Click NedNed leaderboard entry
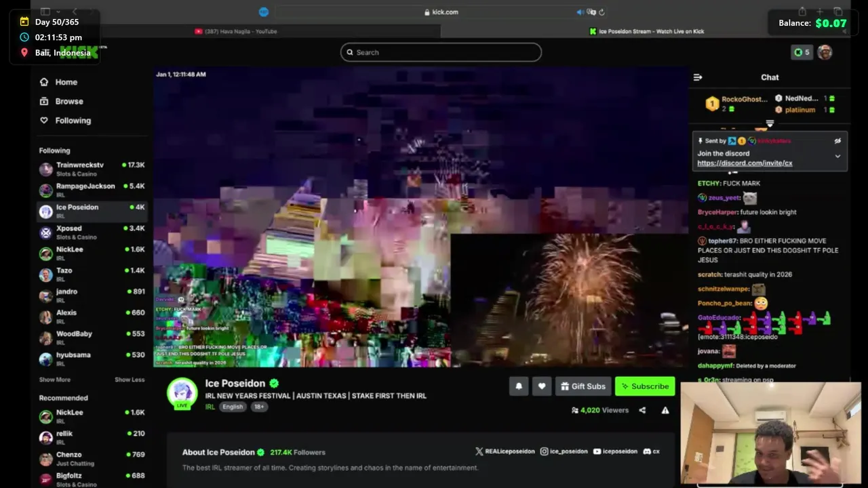868x488 pixels. point(805,98)
